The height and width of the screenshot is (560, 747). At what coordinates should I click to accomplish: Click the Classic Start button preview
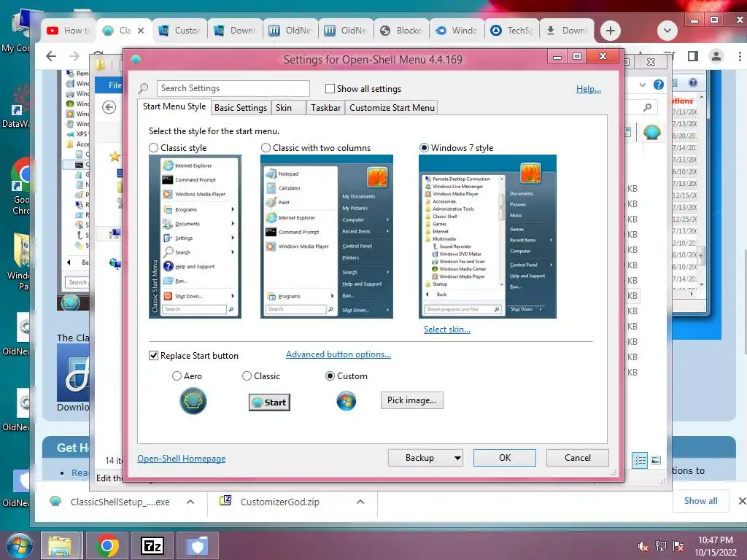pos(269,402)
